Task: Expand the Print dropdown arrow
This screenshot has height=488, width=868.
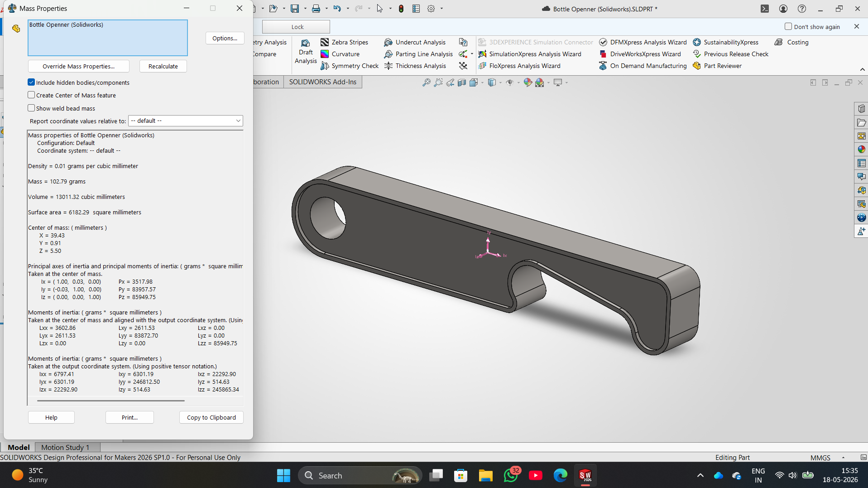Action: coord(326,9)
